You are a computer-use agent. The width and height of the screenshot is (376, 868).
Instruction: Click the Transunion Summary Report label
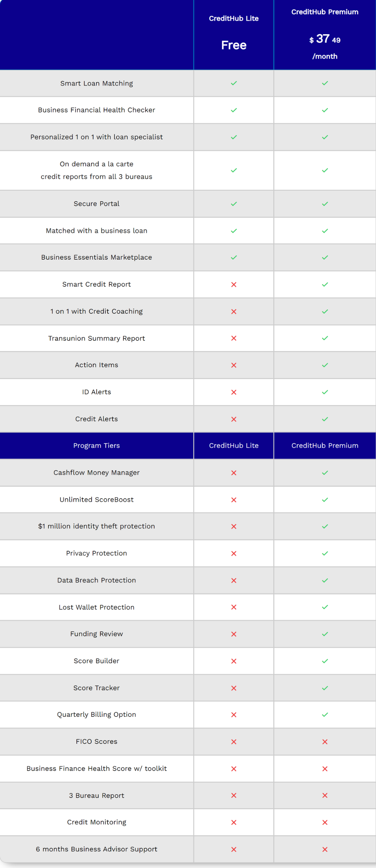pyautogui.click(x=97, y=338)
